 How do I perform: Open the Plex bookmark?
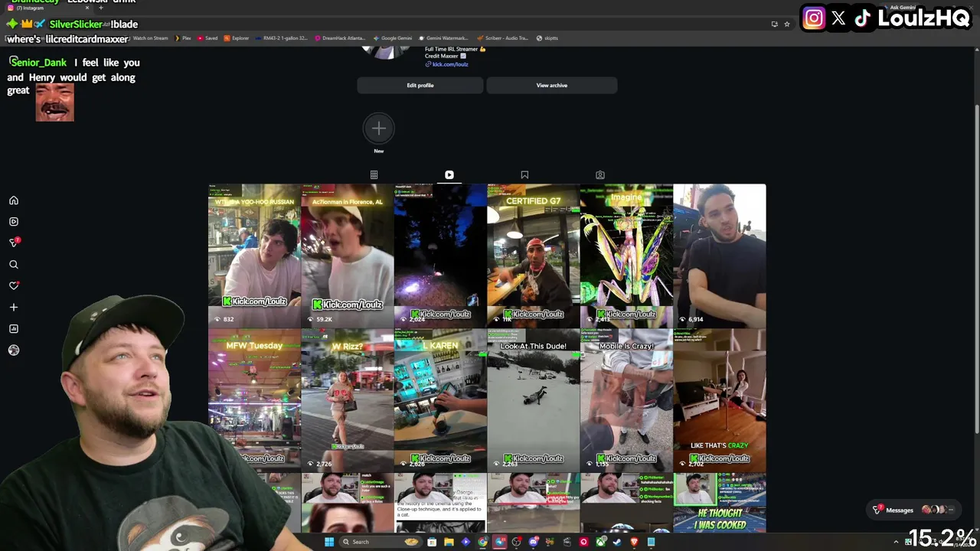tap(183, 37)
